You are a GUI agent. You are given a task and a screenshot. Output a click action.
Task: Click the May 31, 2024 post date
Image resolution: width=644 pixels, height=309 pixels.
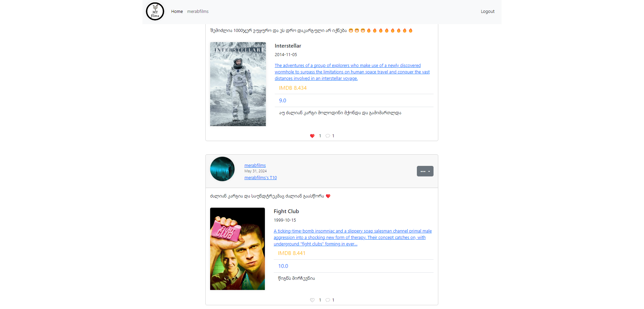pos(255,171)
